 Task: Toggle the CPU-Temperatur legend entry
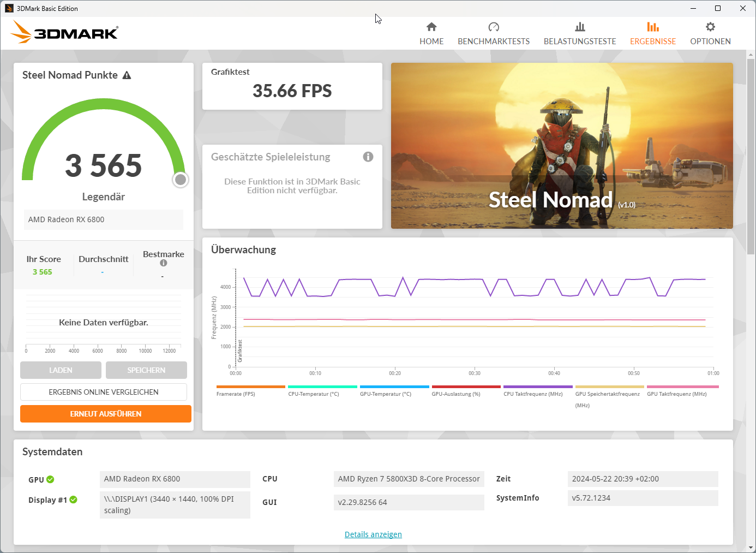(314, 394)
